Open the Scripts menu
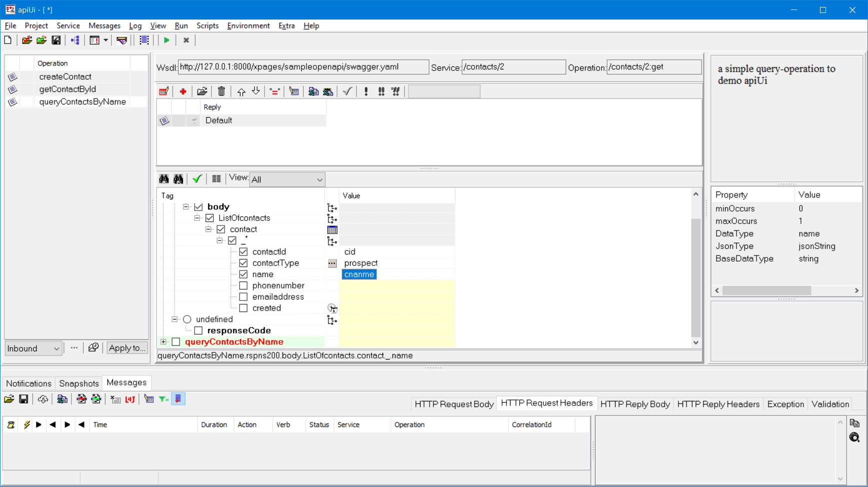This screenshot has height=487, width=868. pyautogui.click(x=207, y=26)
